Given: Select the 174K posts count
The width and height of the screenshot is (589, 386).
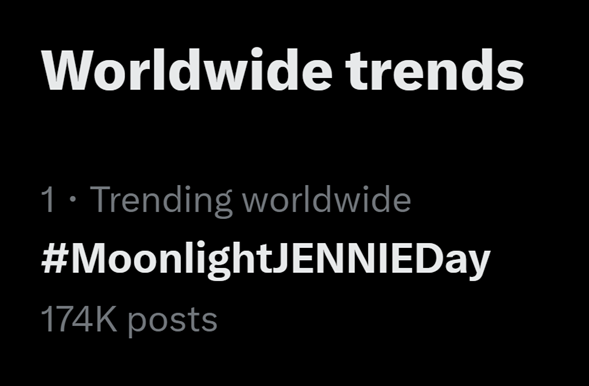Looking at the screenshot, I should 129,320.
